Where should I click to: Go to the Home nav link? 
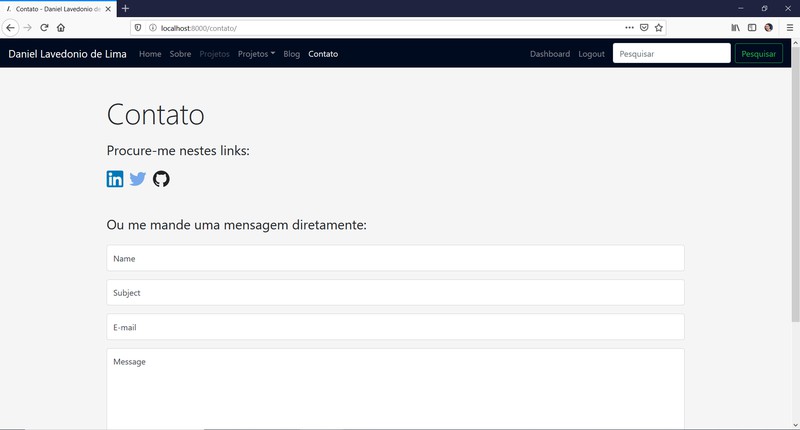point(150,54)
